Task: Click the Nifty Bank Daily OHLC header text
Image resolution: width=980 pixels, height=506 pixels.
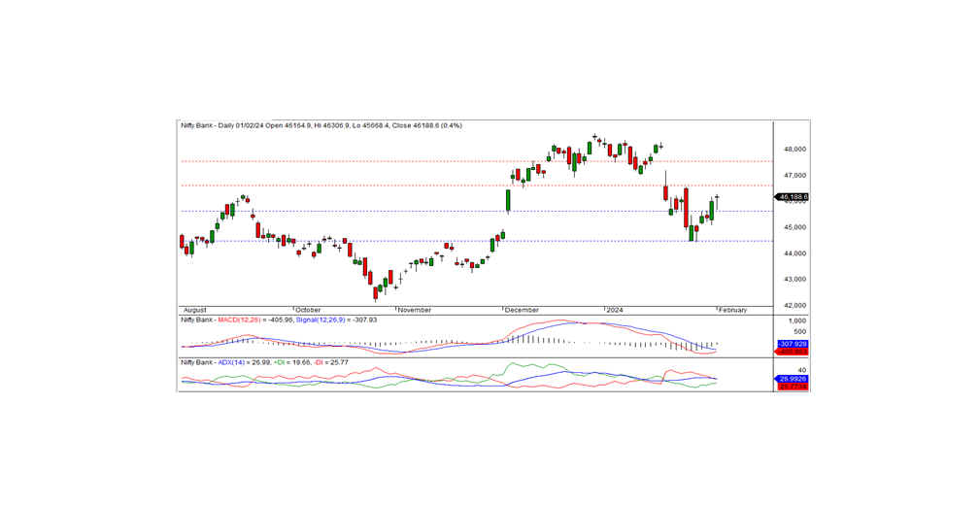Action: tap(321, 125)
